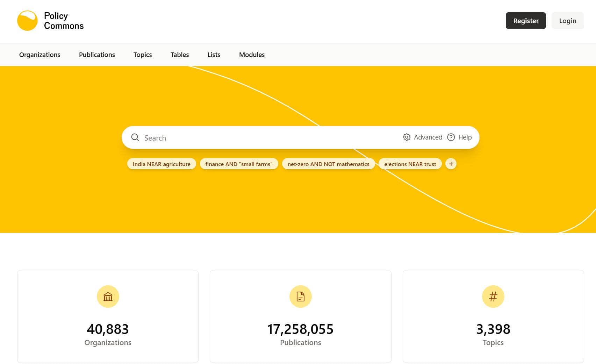Click the Advanced gear icon
The width and height of the screenshot is (596, 364).
coord(406,137)
